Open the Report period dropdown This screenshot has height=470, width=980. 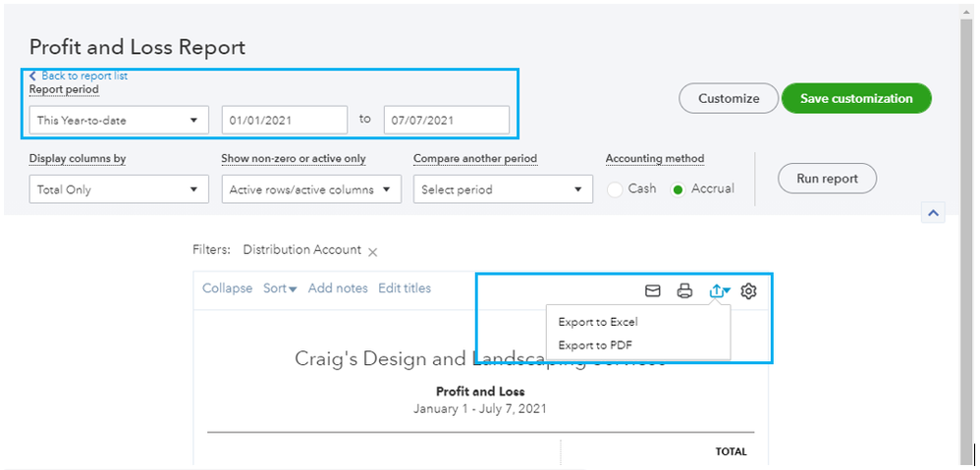(119, 121)
